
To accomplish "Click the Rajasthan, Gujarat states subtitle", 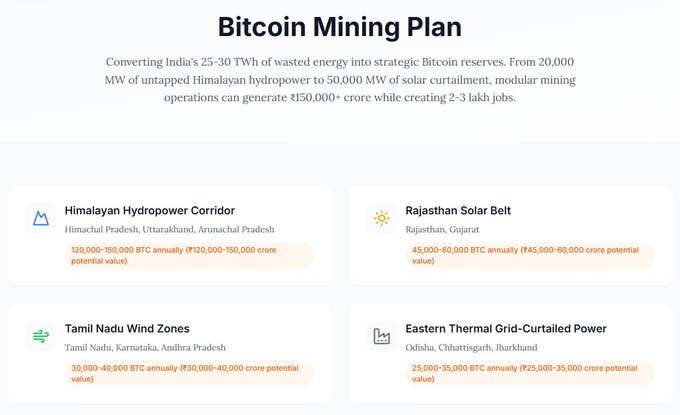I will tap(442, 229).
